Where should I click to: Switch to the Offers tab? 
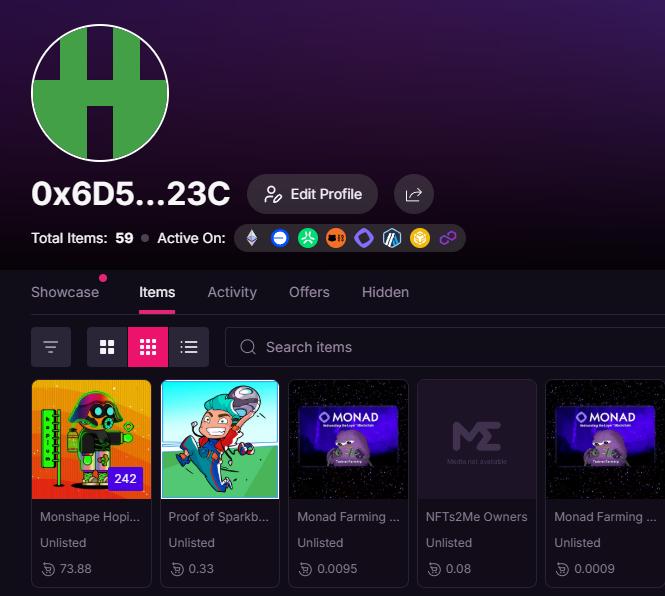(309, 292)
